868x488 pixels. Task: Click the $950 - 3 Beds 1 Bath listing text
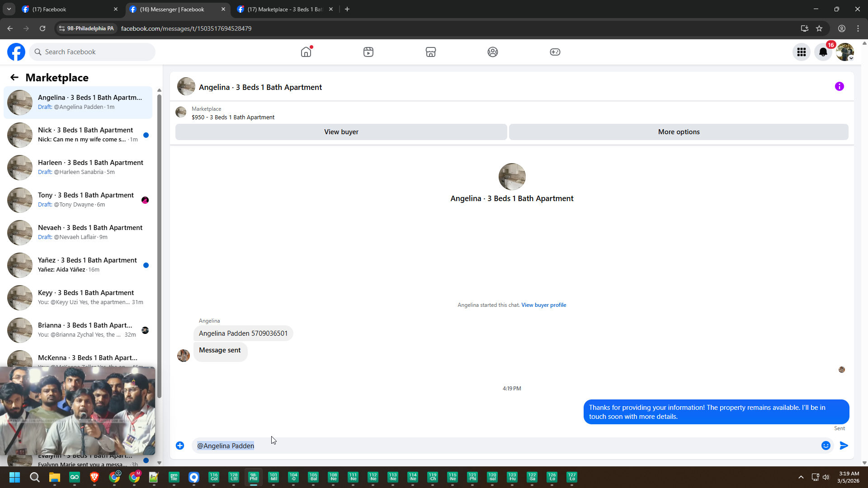pos(233,117)
